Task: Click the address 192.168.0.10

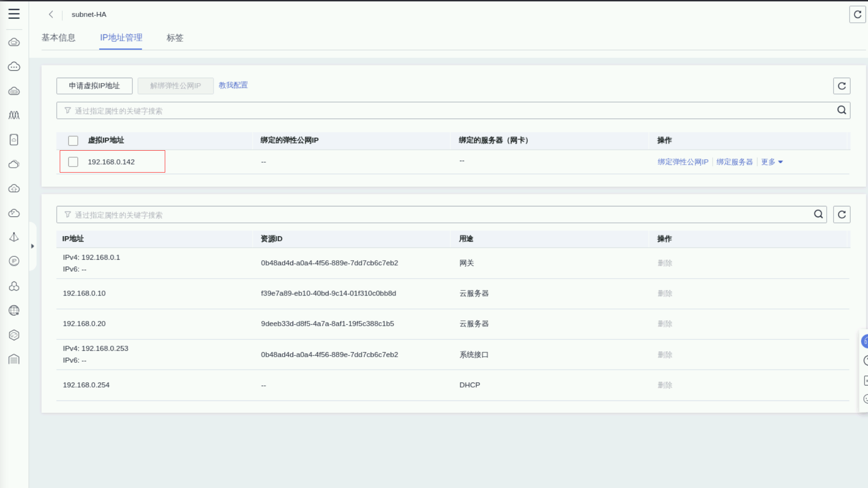Action: tap(84, 293)
